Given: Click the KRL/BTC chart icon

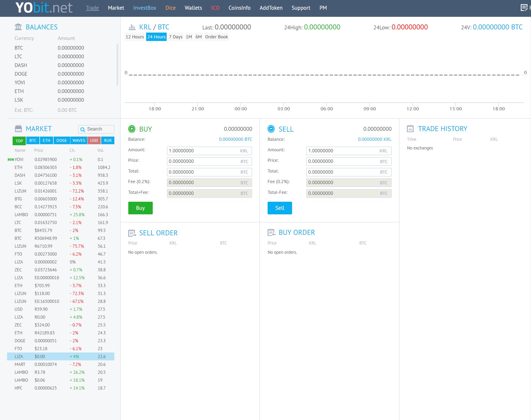Looking at the screenshot, I should [132, 27].
